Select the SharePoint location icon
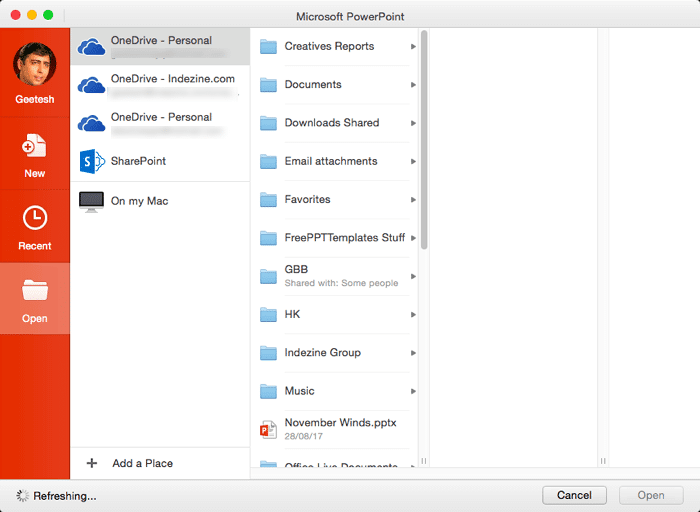Image resolution: width=700 pixels, height=512 pixels. [x=92, y=161]
